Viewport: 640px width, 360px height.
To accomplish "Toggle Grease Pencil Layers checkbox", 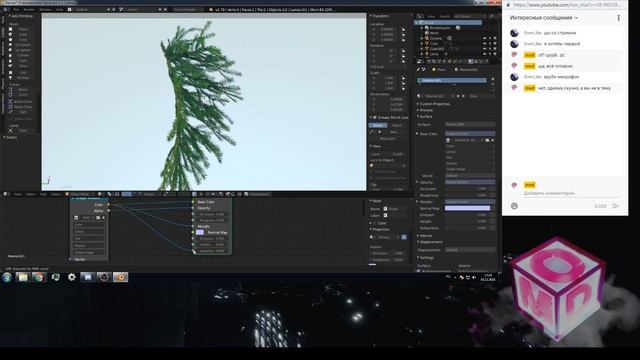I will click(375, 118).
